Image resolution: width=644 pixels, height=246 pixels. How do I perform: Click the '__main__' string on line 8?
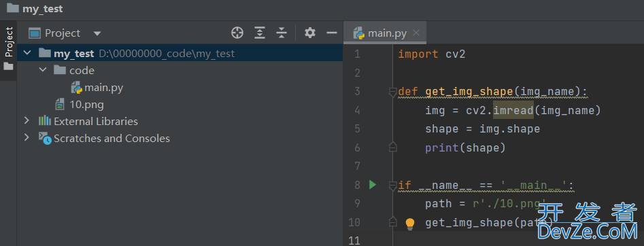click(x=533, y=186)
